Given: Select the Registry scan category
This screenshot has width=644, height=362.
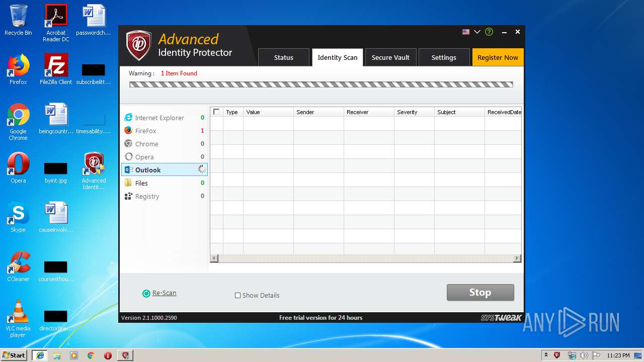Looking at the screenshot, I should click(164, 196).
